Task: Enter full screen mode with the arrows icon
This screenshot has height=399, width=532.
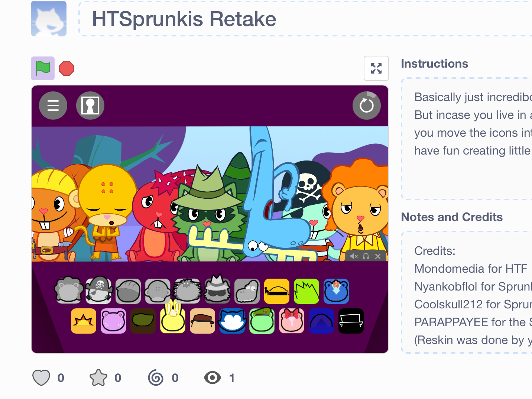Action: coord(376,68)
